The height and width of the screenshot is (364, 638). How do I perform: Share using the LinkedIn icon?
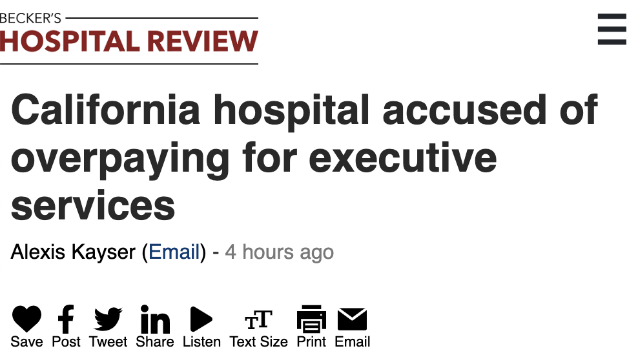155,319
